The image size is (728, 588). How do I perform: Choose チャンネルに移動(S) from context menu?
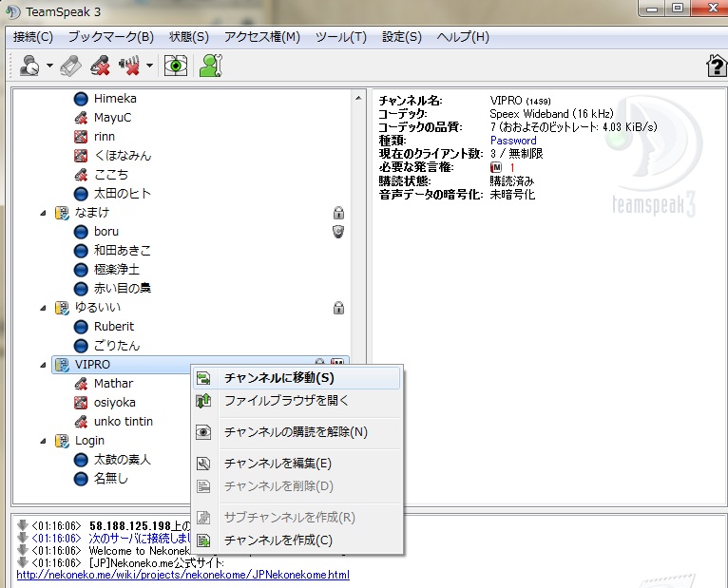pyautogui.click(x=278, y=377)
